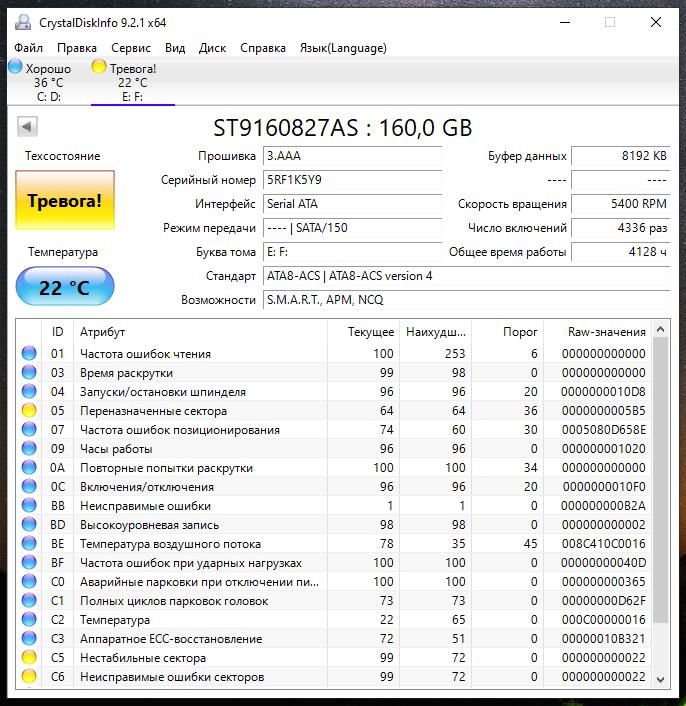Click status orb for 07 Частота ошибок позиционирования
The height and width of the screenshot is (706, 686).
coord(29,429)
